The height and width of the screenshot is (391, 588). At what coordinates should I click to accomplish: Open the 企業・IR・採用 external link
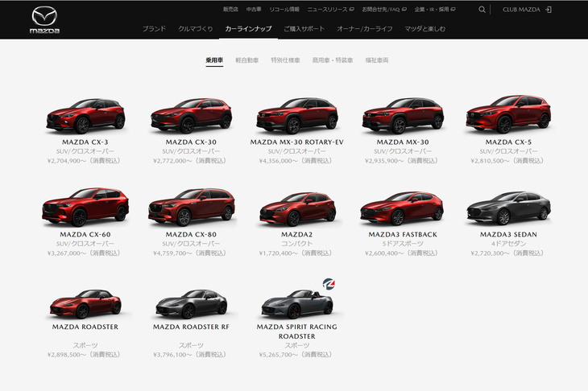(435, 10)
